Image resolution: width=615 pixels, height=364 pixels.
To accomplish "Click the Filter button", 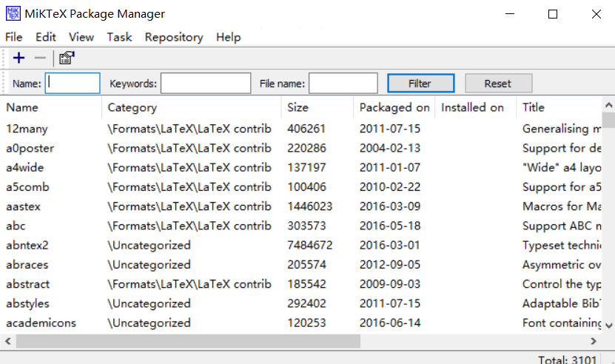I will click(x=421, y=83).
